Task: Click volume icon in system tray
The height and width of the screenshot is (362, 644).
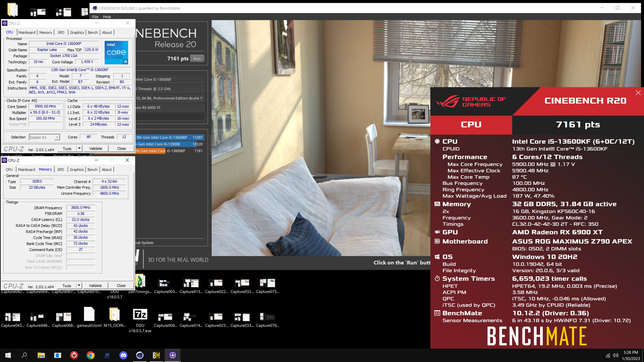Action: 616,355
